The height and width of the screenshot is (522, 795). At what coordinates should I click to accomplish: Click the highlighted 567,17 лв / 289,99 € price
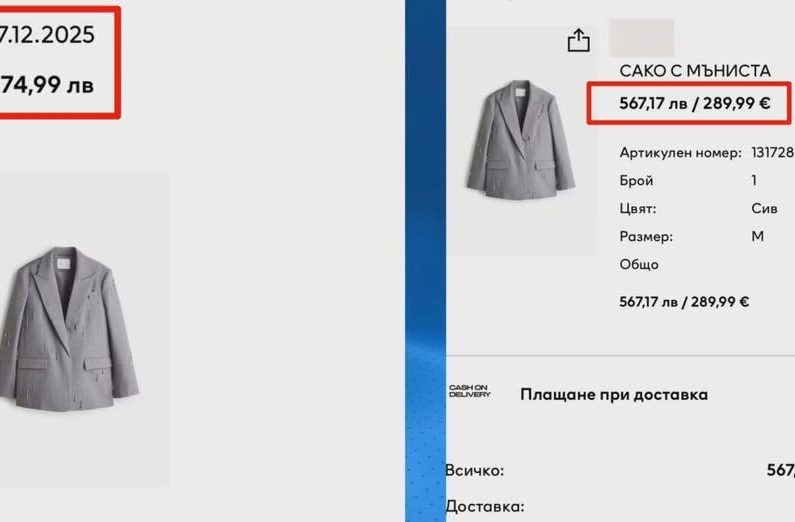pos(695,103)
